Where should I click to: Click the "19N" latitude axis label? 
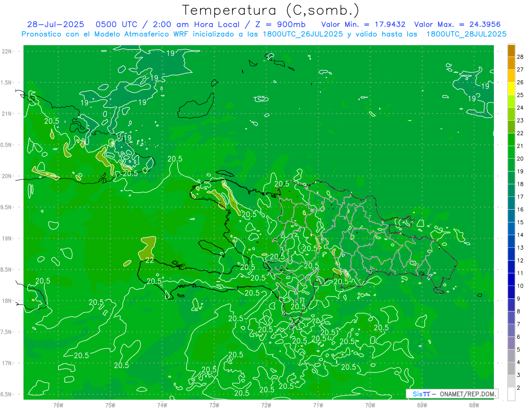(x=7, y=239)
